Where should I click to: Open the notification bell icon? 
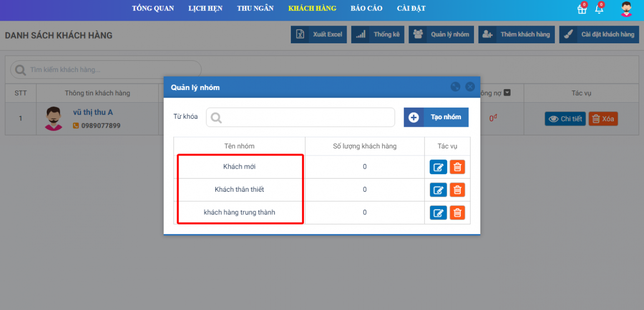(599, 9)
